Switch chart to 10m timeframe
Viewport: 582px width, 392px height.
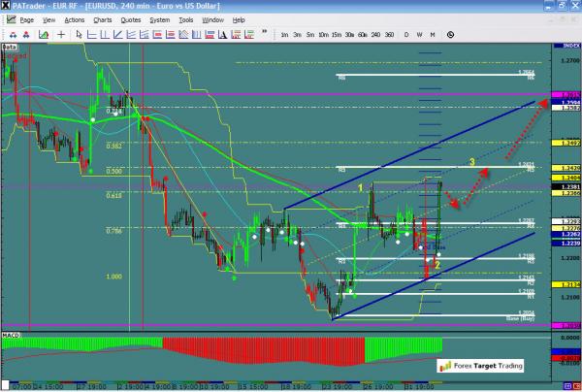[x=323, y=35]
